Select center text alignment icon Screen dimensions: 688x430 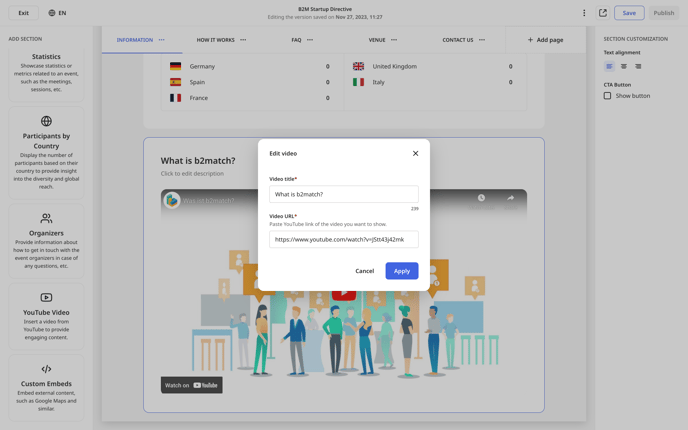pyautogui.click(x=624, y=66)
